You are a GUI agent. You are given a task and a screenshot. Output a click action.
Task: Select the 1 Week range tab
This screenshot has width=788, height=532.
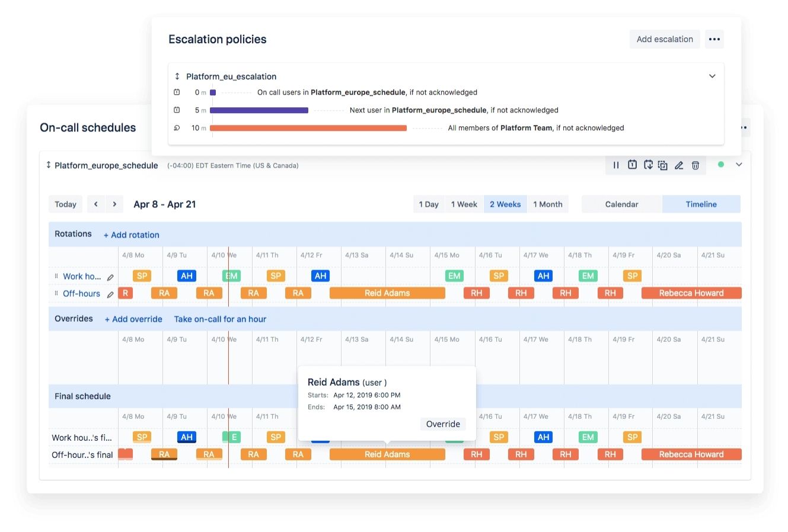coord(464,204)
